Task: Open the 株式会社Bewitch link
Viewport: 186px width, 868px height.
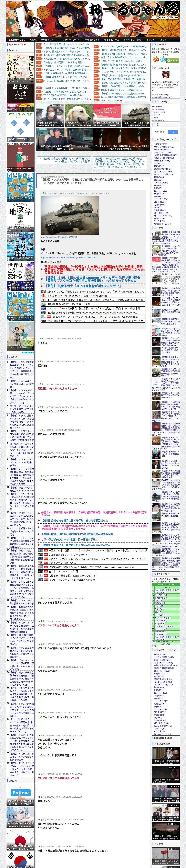Action: click(x=157, y=120)
